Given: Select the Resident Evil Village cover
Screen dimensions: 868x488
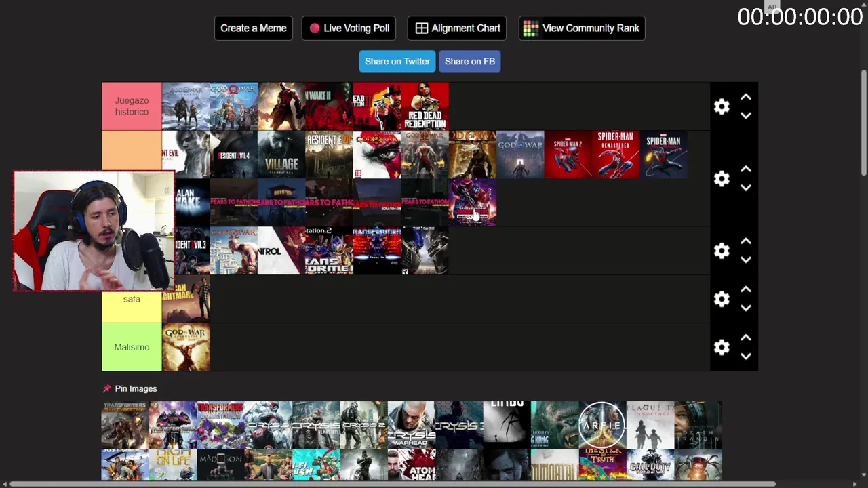Looking at the screenshot, I should (281, 155).
